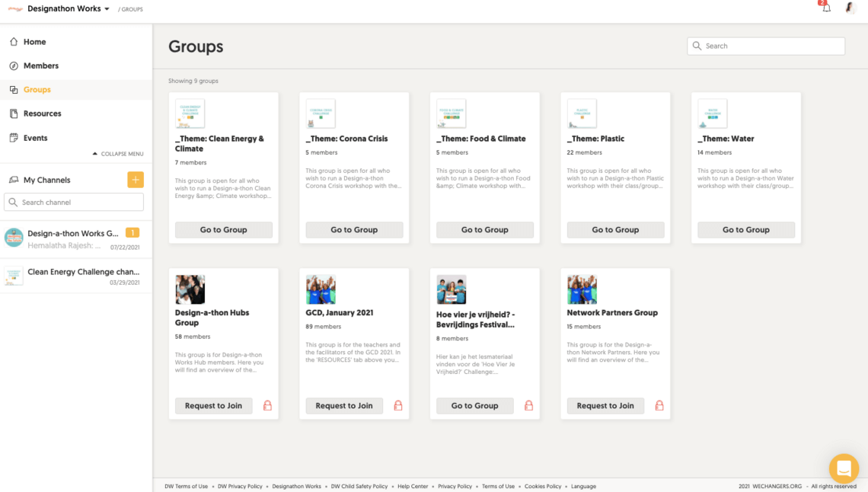Viewport: 868px width, 492px height.
Task: Collapse the sidebar menu
Action: 117,154
